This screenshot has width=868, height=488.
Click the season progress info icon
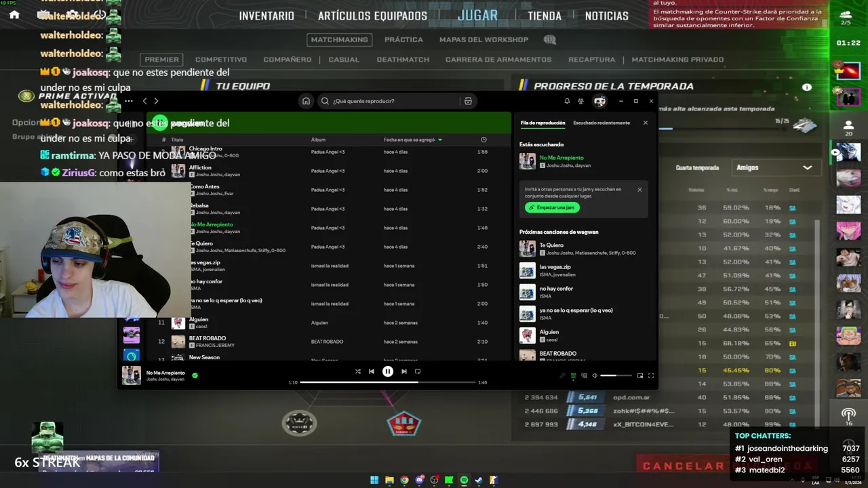coord(807,87)
